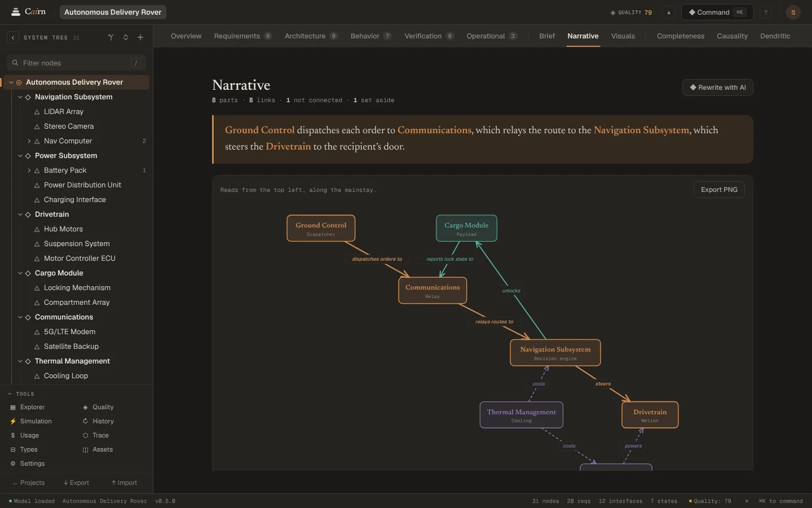Collapse the system tree sidebar panel
The image size is (812, 508).
13,37
